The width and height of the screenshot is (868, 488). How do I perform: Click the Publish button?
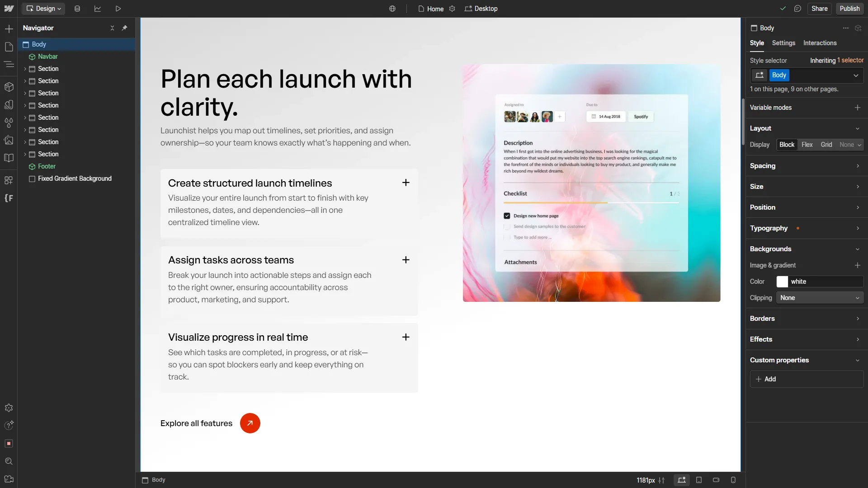849,9
